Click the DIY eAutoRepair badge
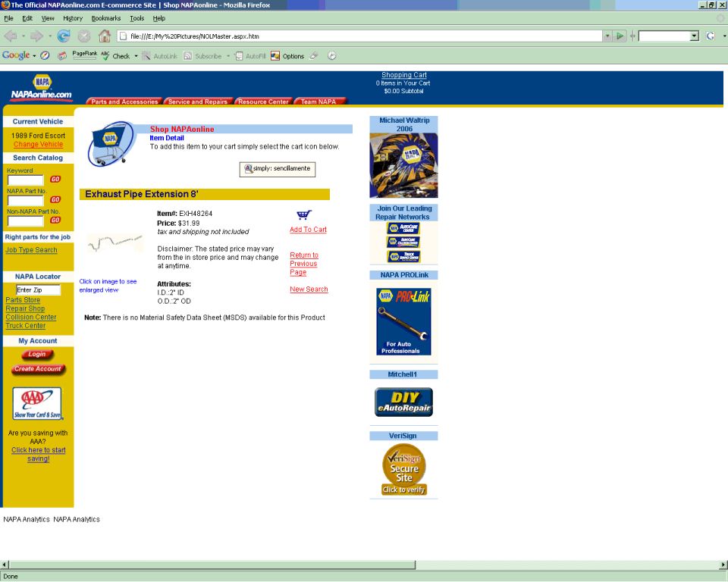The width and height of the screenshot is (728, 582). 403,402
